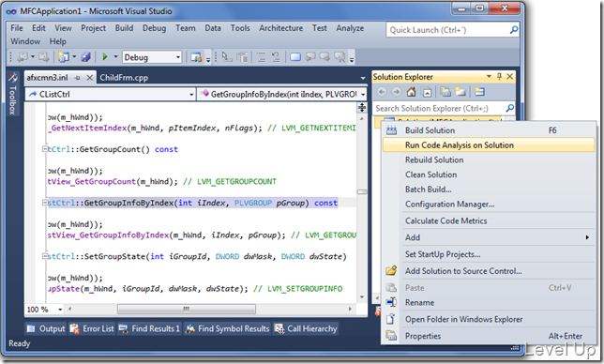Open the Output tab
Screen dimensions: 604x364
(x=45, y=328)
